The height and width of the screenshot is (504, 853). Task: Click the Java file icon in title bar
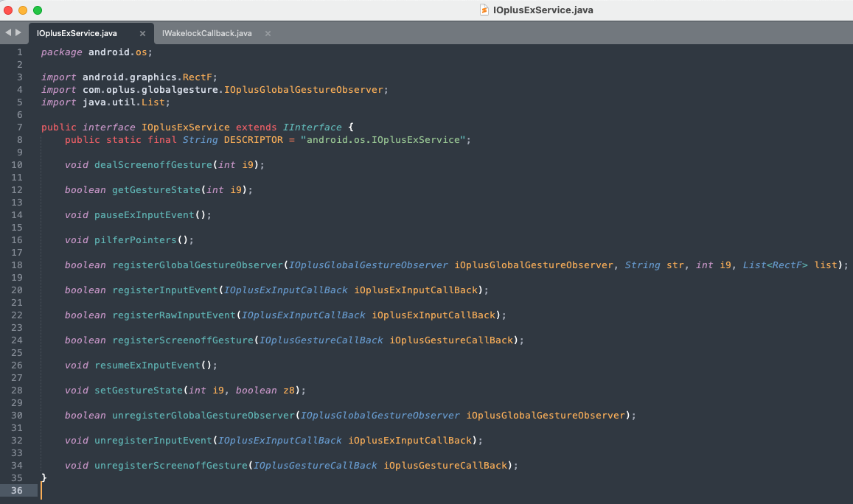tap(484, 10)
